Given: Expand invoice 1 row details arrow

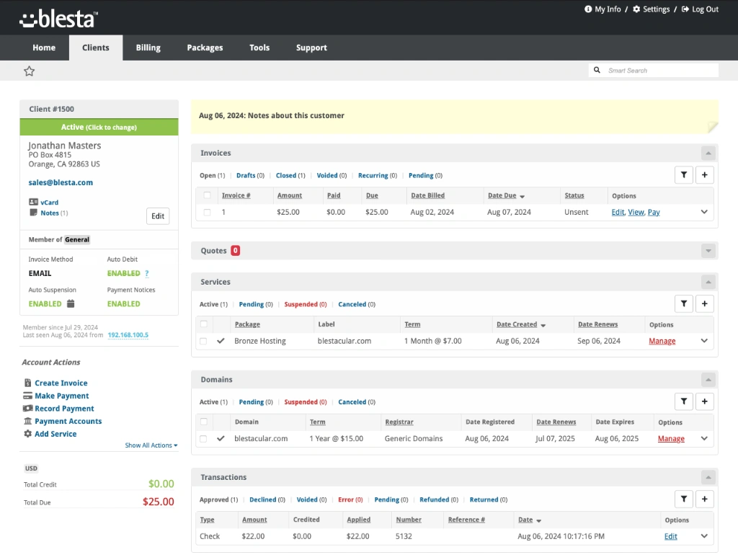Looking at the screenshot, I should pos(704,213).
